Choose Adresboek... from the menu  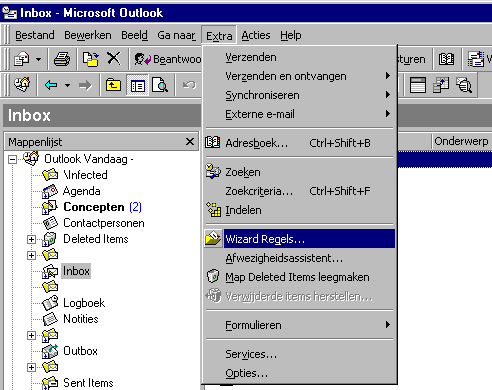(299, 143)
